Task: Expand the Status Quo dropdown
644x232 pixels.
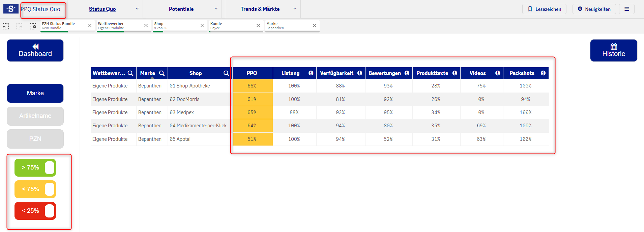Action: [x=137, y=9]
